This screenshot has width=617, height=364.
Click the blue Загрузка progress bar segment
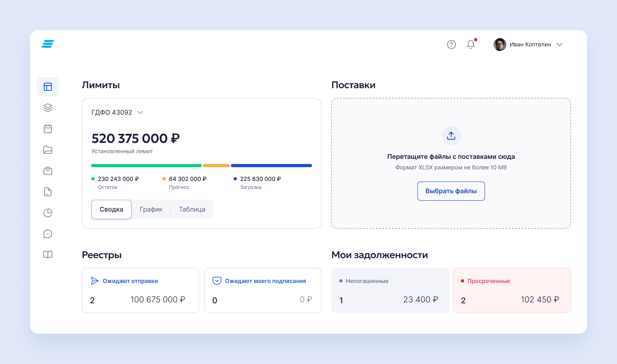coord(271,166)
